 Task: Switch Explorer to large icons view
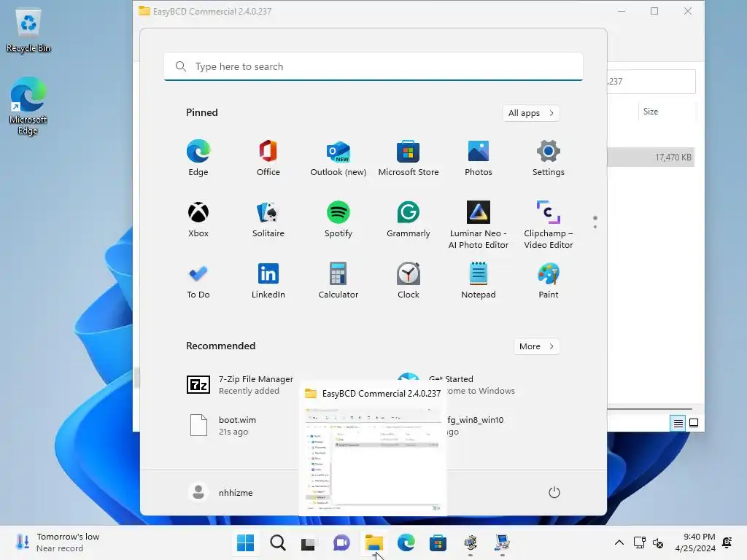[x=694, y=423]
